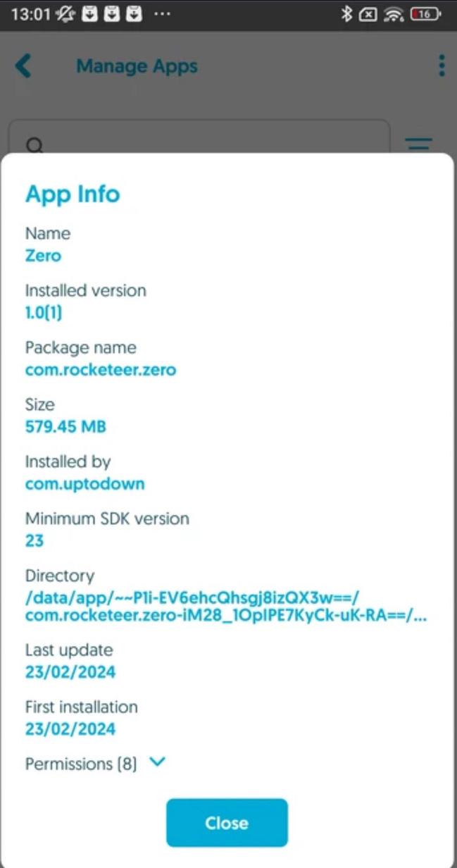The image size is (457, 868).
Task: Open overflow options on Manage Apps screen
Action: [x=442, y=66]
